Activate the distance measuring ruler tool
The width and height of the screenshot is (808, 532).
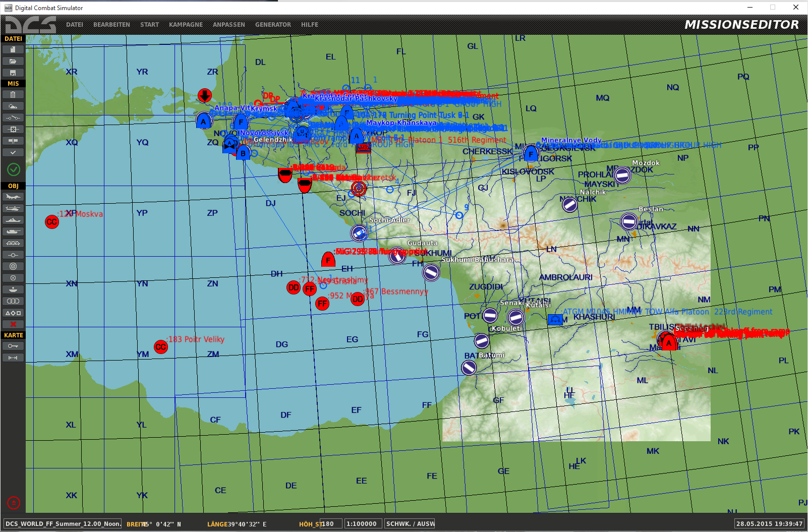[x=13, y=358]
